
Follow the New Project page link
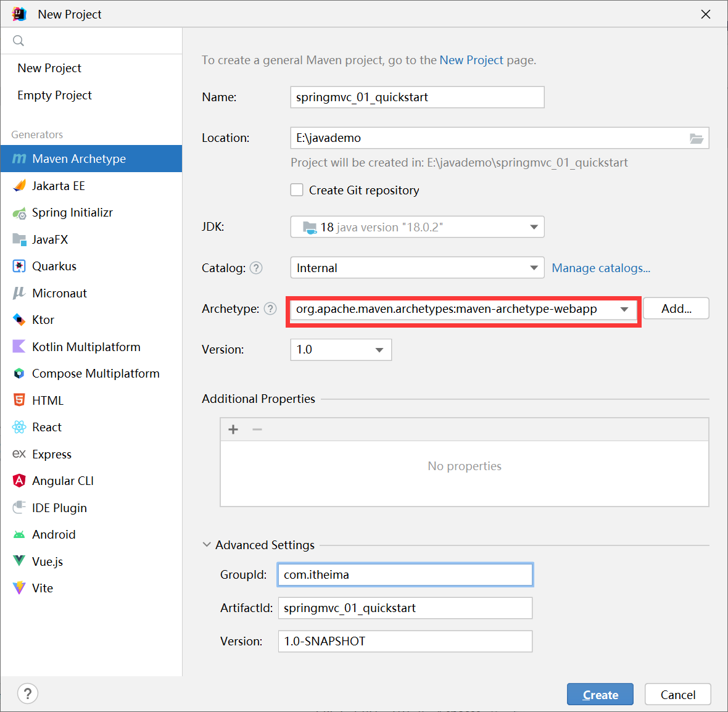click(471, 60)
